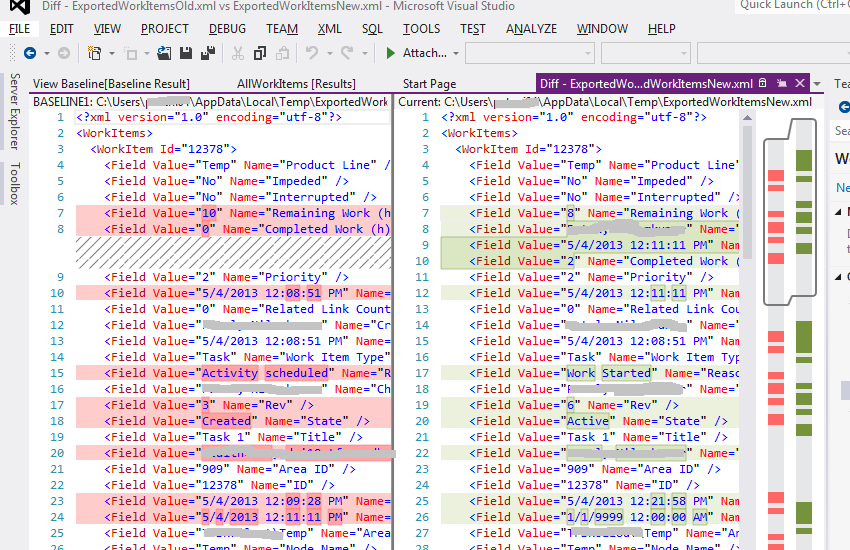The width and height of the screenshot is (850, 550).
Task: Click the greyed Navigate Forward arrow icon
Action: pyautogui.click(x=64, y=53)
